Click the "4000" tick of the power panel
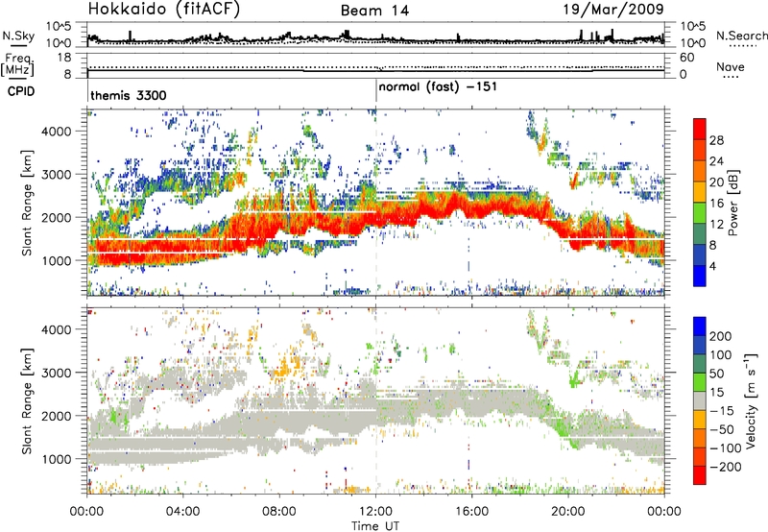 coord(57,132)
